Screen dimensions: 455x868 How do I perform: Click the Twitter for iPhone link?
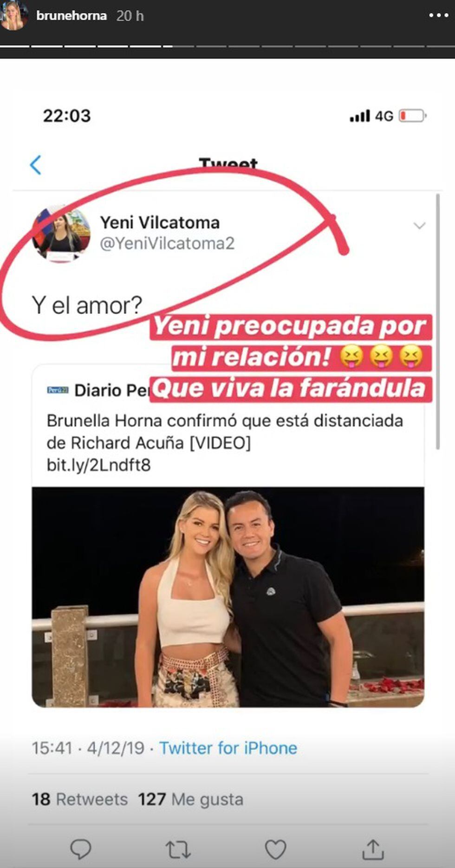pos(228,748)
